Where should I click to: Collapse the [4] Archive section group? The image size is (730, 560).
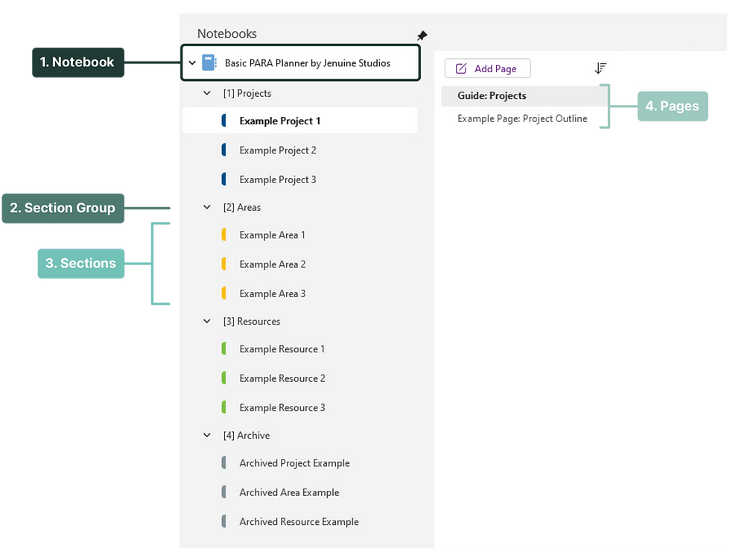tap(206, 435)
